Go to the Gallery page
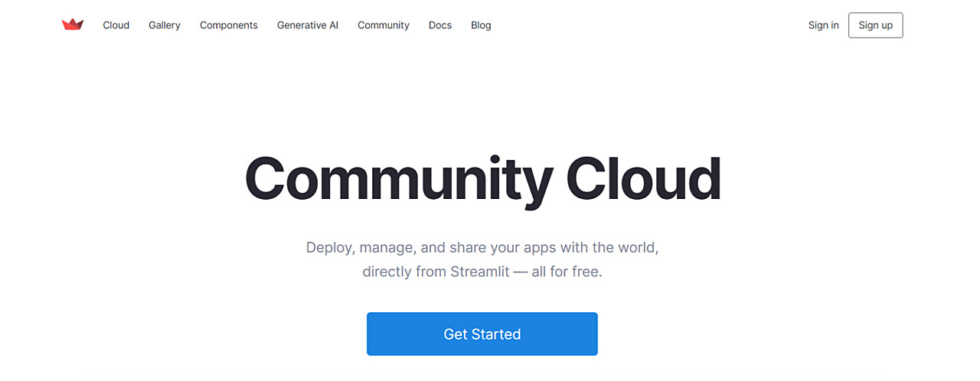Image resolution: width=980 pixels, height=381 pixels. click(x=165, y=25)
